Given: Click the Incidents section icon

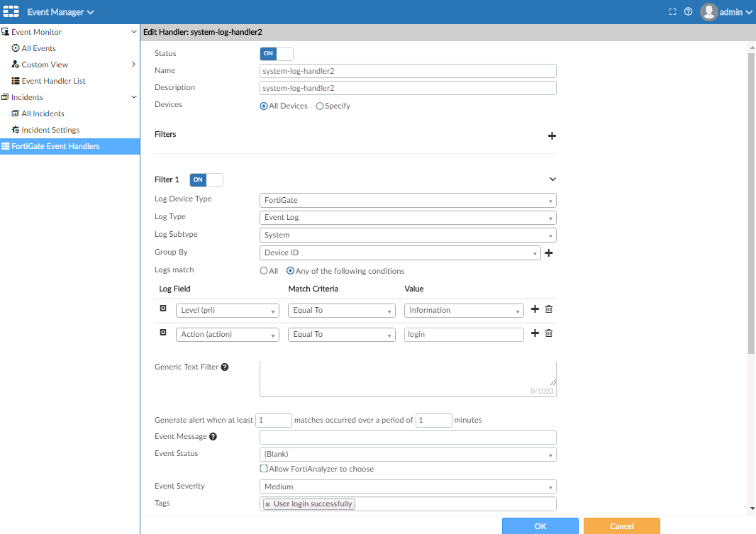Looking at the screenshot, I should (x=5, y=97).
